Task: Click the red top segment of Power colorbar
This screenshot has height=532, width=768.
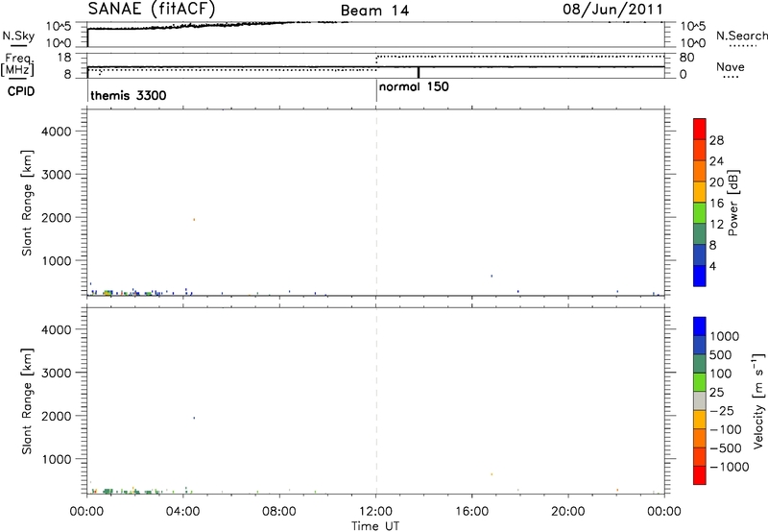Action: (700, 129)
